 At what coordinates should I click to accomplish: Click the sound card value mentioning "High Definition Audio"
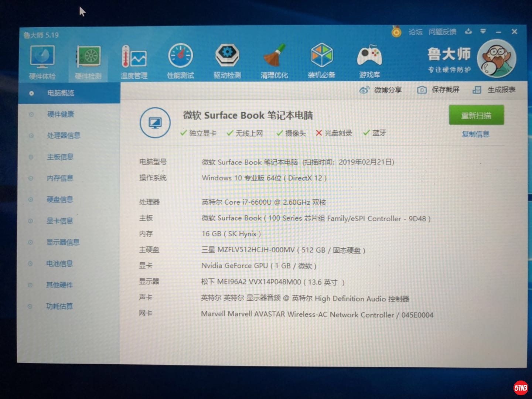pyautogui.click(x=305, y=299)
